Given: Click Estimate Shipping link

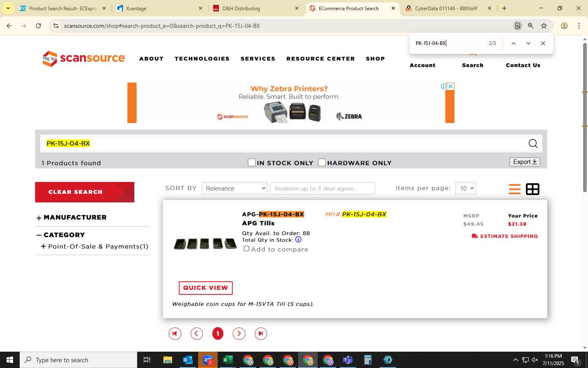Looking at the screenshot, I should (x=505, y=236).
